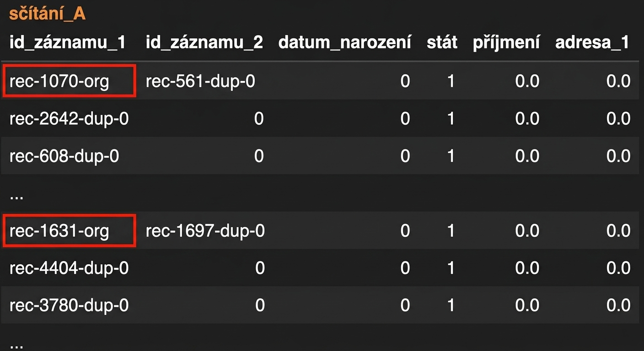Select the rec-2642-dup-0 row label
Screen dimensions: 644x351
69,119
